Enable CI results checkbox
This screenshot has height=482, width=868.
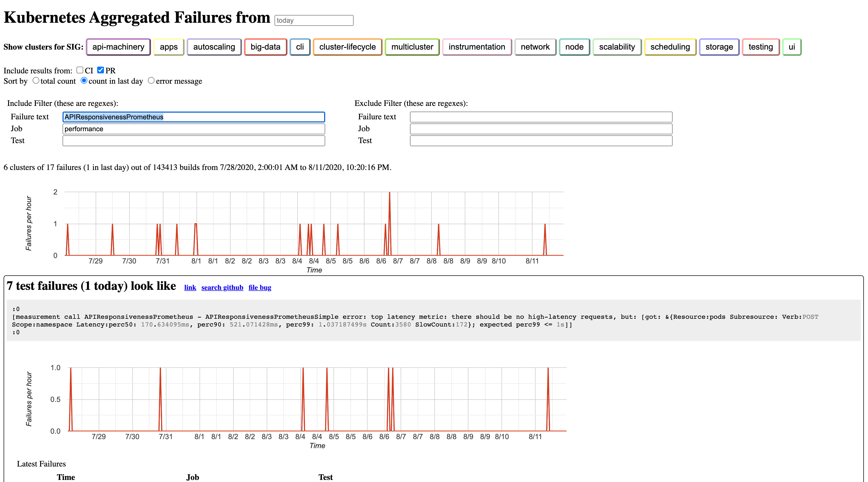pyautogui.click(x=80, y=70)
